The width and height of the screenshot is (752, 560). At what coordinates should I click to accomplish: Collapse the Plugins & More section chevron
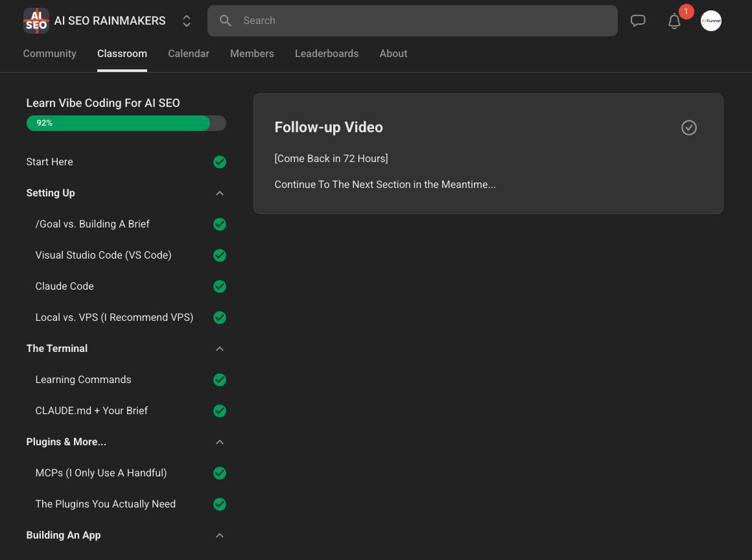tap(220, 442)
